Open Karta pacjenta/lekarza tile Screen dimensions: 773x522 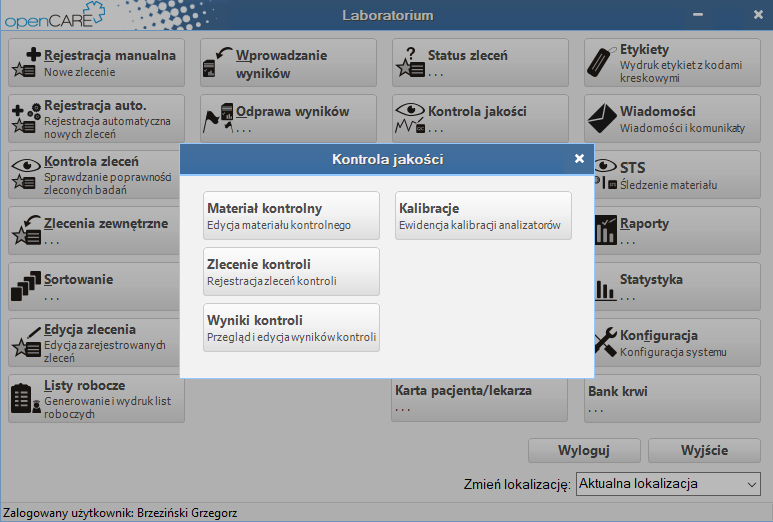click(x=479, y=400)
